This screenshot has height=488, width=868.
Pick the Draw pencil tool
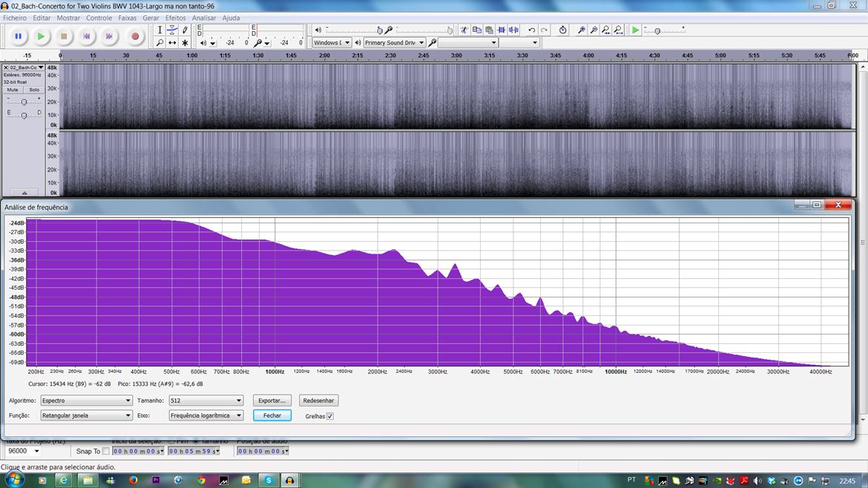(185, 30)
